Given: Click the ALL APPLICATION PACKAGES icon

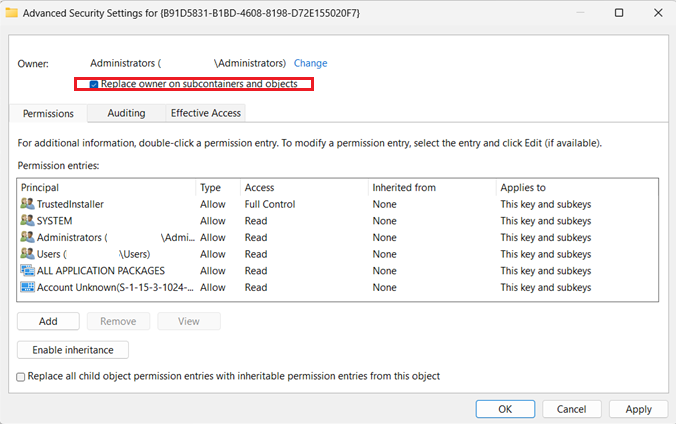Looking at the screenshot, I should [x=27, y=270].
